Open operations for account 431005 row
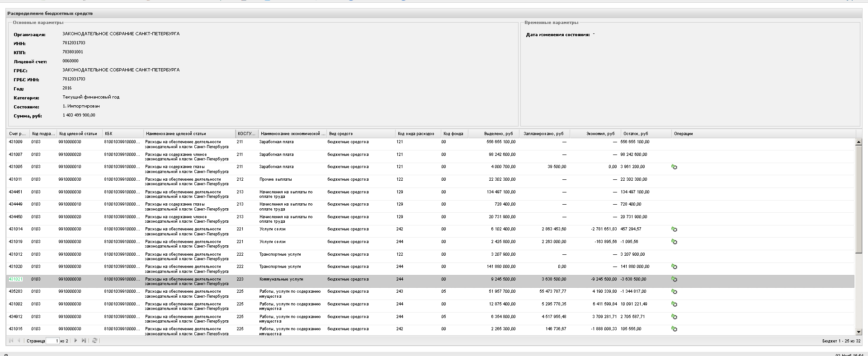868x356 pixels. (x=674, y=167)
